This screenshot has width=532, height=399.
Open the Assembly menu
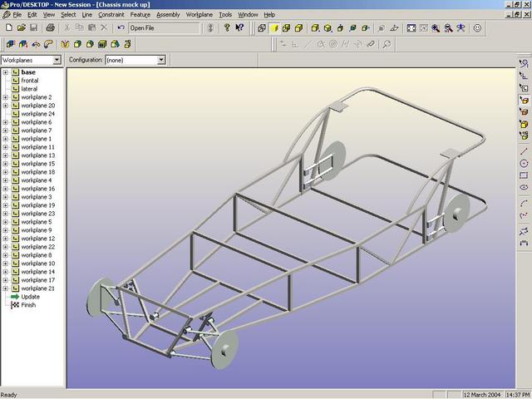[x=168, y=15]
